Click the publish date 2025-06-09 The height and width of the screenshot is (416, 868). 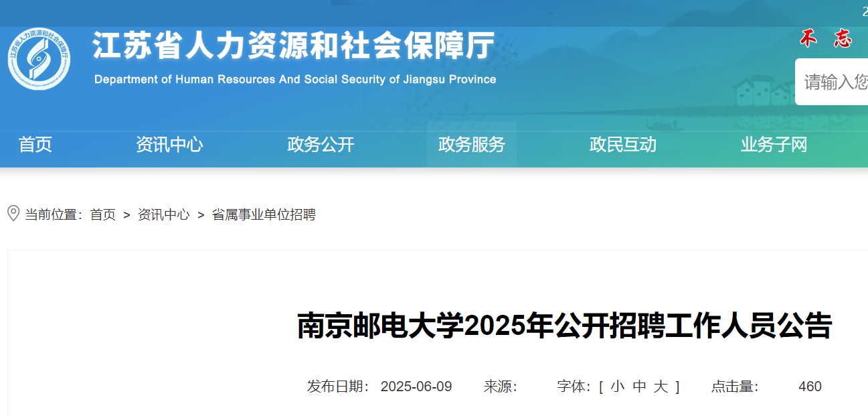(416, 387)
